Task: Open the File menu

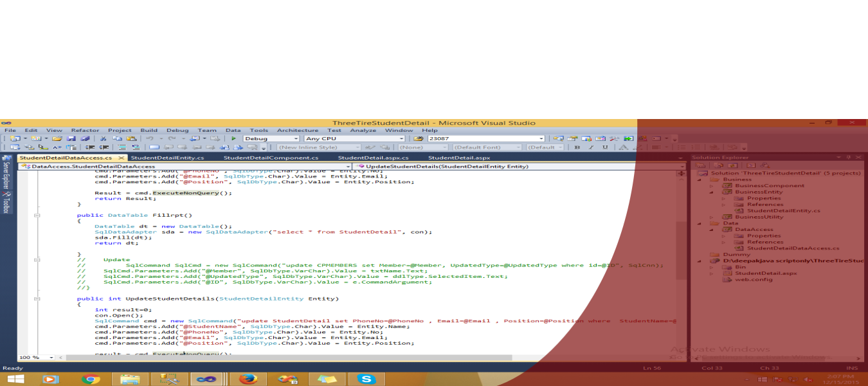Action: 10,130
